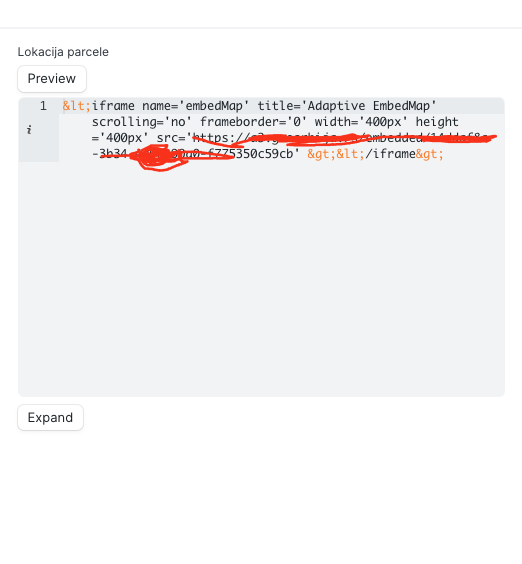
Task: Click the Preview button
Action: tap(52, 79)
